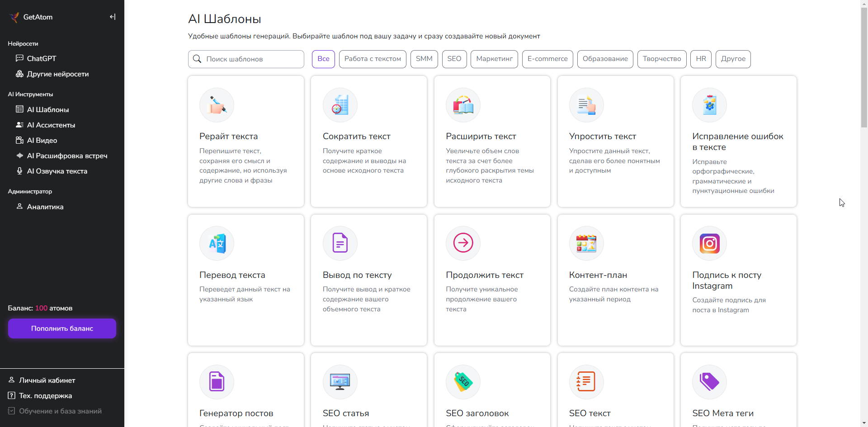Select the Работа с текстом filter

tap(373, 59)
